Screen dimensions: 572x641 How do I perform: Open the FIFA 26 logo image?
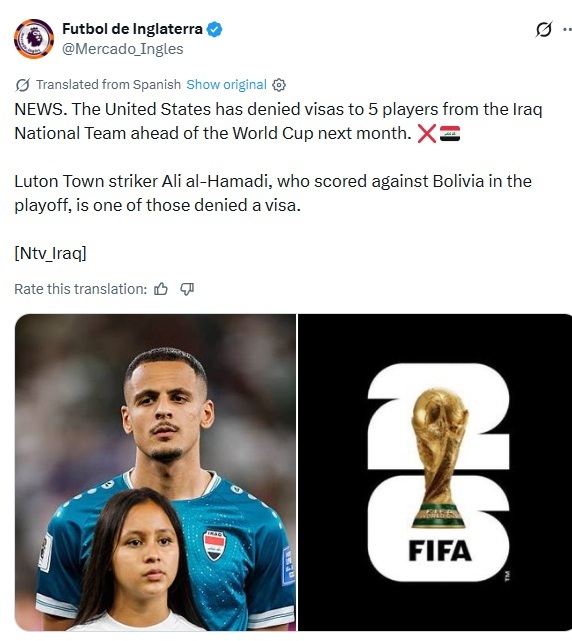coord(435,473)
